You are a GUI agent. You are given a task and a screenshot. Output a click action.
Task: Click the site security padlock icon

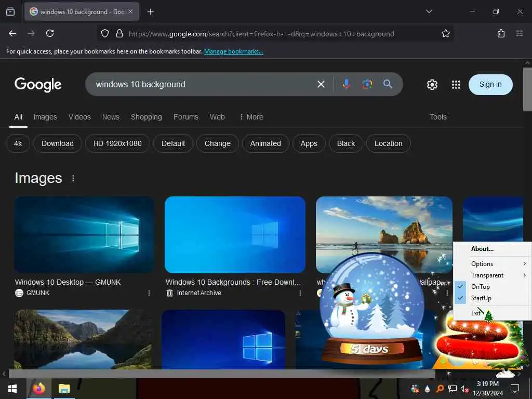pos(119,33)
